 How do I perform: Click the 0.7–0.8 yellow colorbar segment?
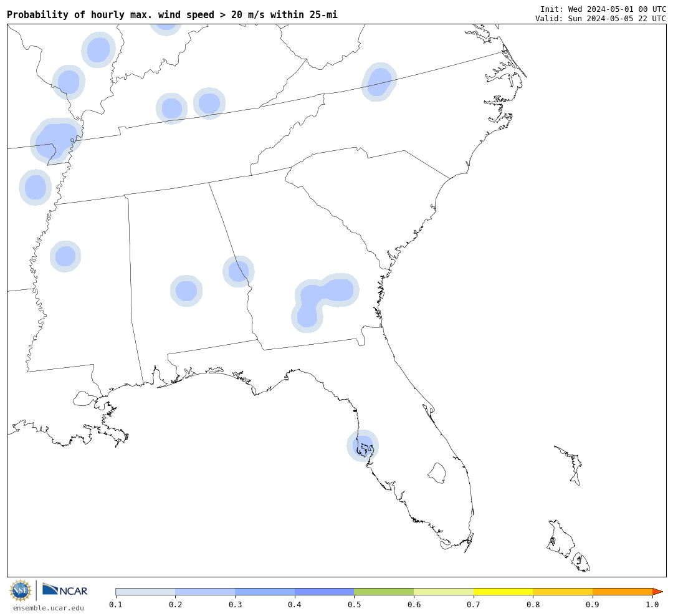[x=504, y=592]
